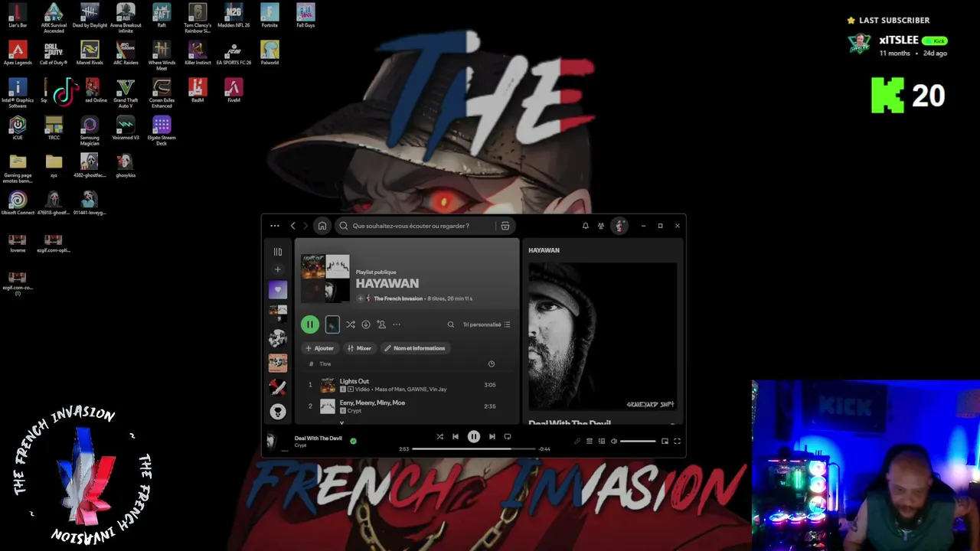The height and width of the screenshot is (551, 980).
Task: Go back in Spotify navigation history
Action: (292, 226)
